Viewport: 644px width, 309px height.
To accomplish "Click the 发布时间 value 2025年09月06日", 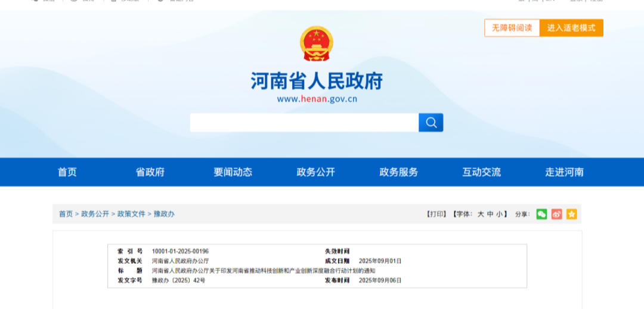I will (380, 281).
